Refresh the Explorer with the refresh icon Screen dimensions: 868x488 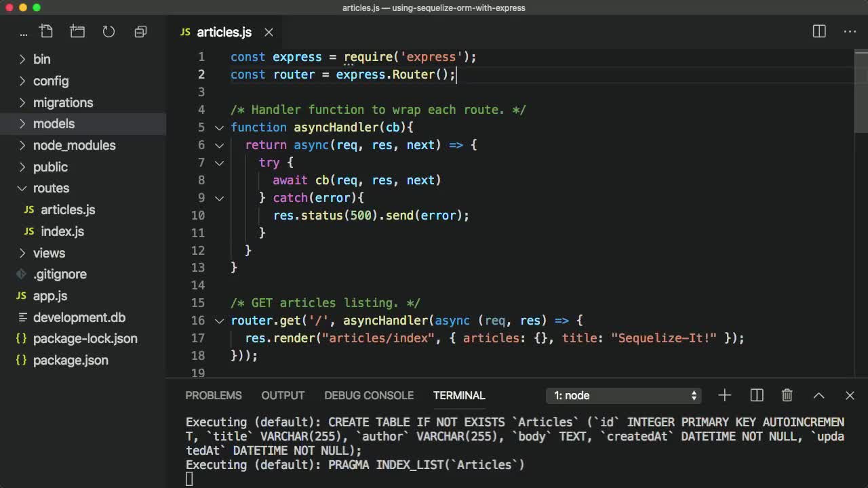click(108, 31)
